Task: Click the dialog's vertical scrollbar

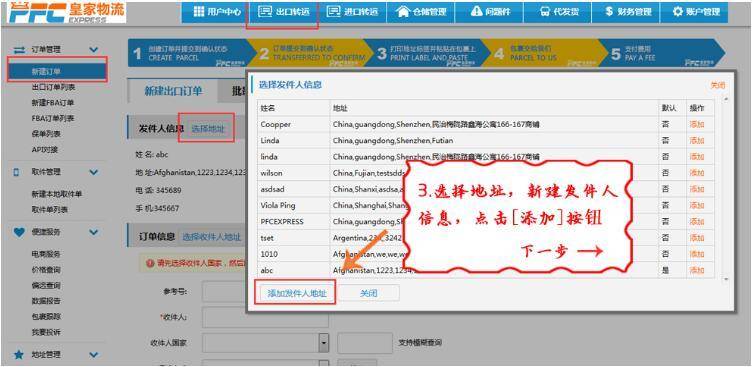Action: pyautogui.click(x=726, y=189)
